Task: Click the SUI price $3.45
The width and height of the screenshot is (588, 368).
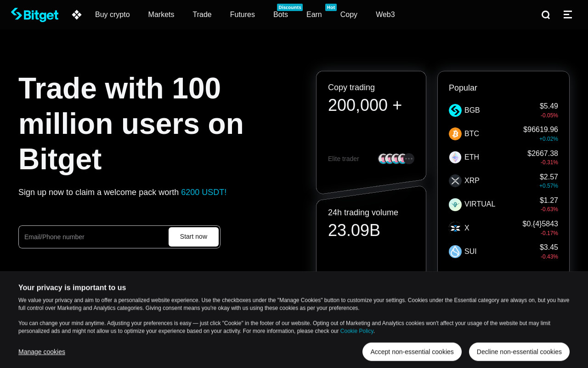Action: coord(549,247)
